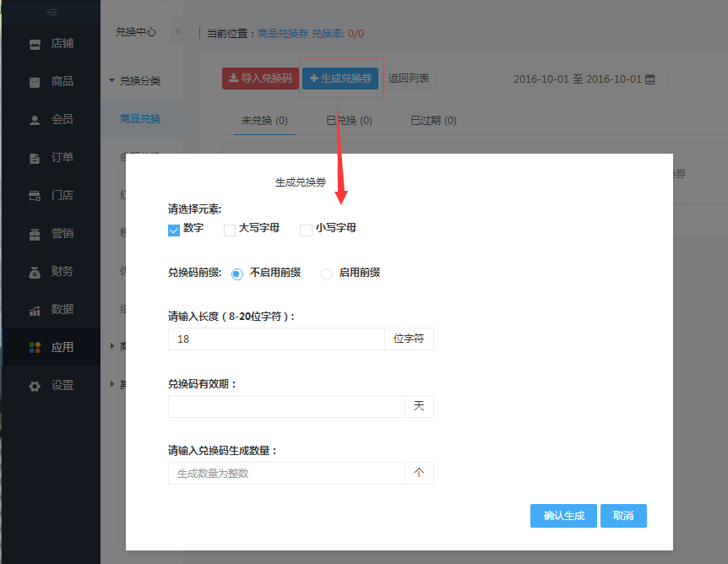The width and height of the screenshot is (728, 564).
Task: Click the 生成兑换券 dialog title
Action: (301, 182)
